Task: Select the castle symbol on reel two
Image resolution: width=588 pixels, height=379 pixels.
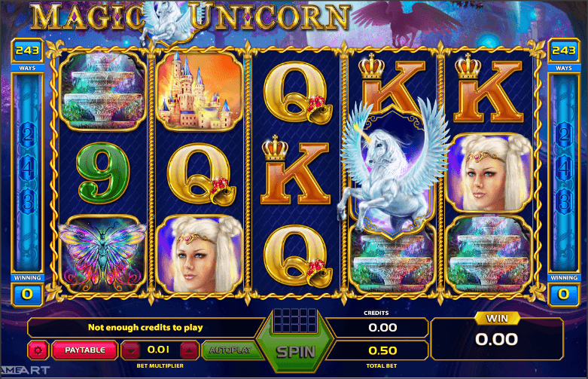Action: tap(199, 92)
